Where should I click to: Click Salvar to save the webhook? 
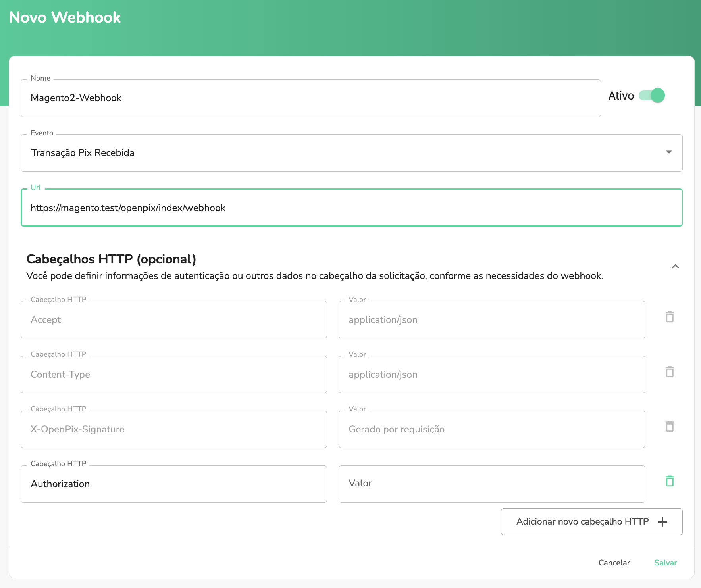(665, 563)
